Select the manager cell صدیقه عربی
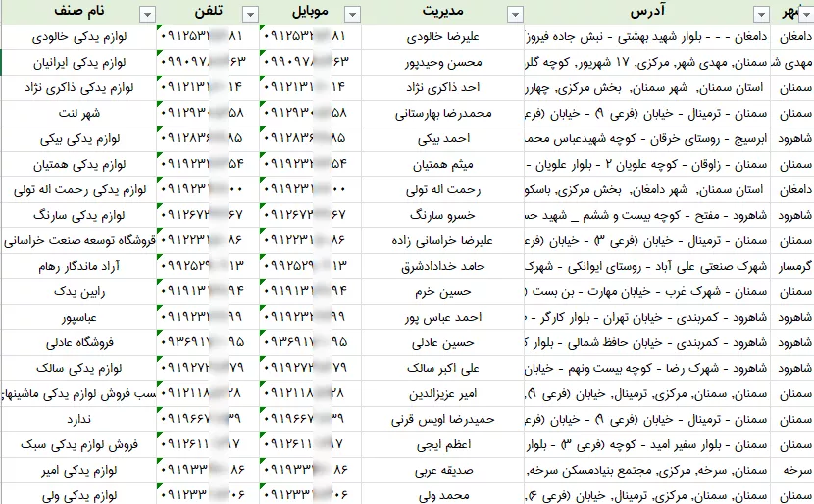The width and height of the screenshot is (814, 504). (x=443, y=470)
